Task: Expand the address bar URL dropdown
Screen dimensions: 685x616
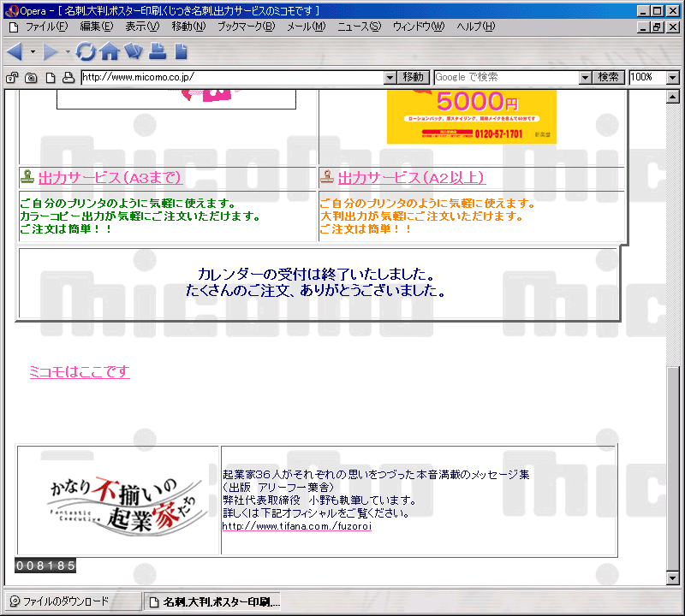Action: 390,78
